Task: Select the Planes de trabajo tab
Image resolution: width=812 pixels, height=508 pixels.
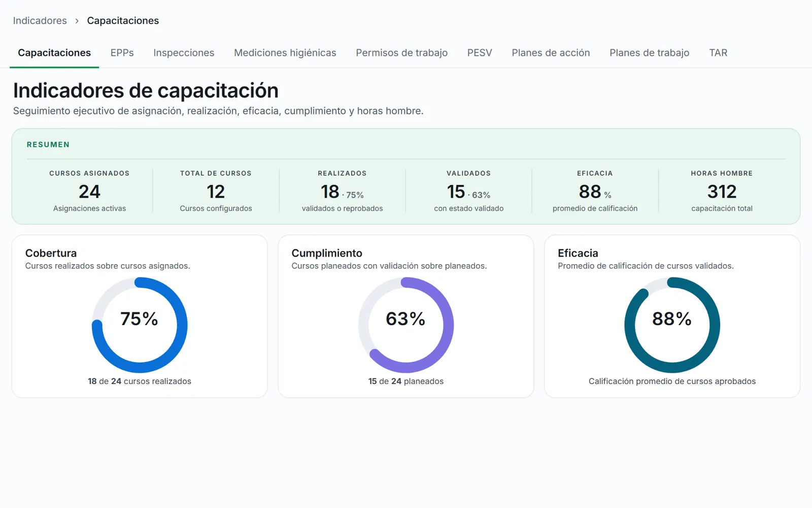Action: [x=650, y=53]
